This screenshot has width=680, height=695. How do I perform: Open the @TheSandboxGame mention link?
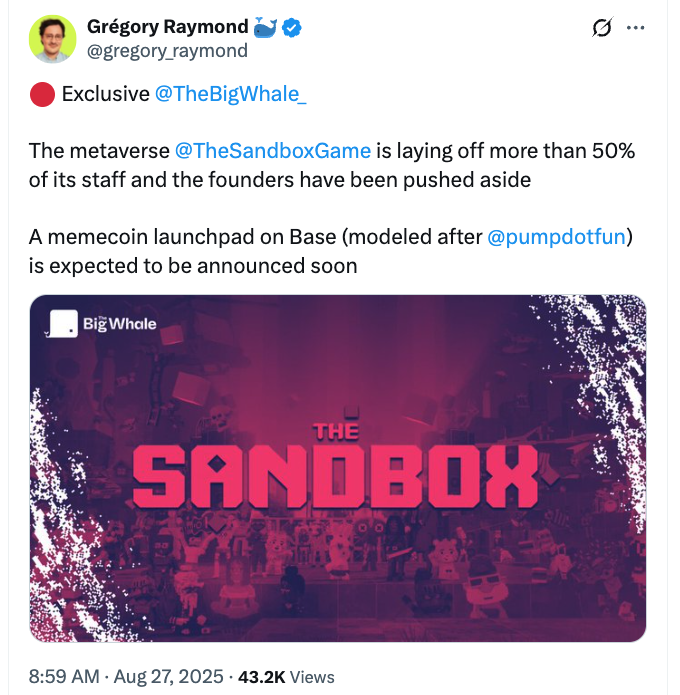[x=273, y=151]
